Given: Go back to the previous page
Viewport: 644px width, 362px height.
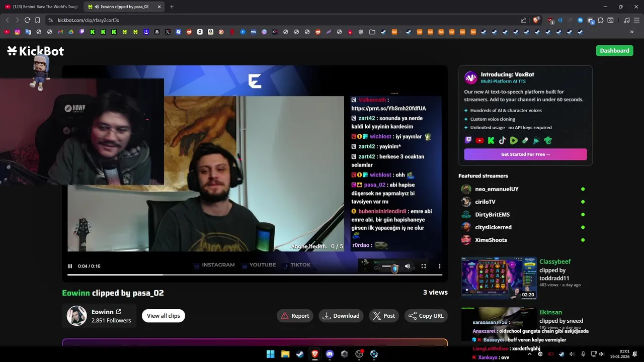Looking at the screenshot, I should coord(7,20).
